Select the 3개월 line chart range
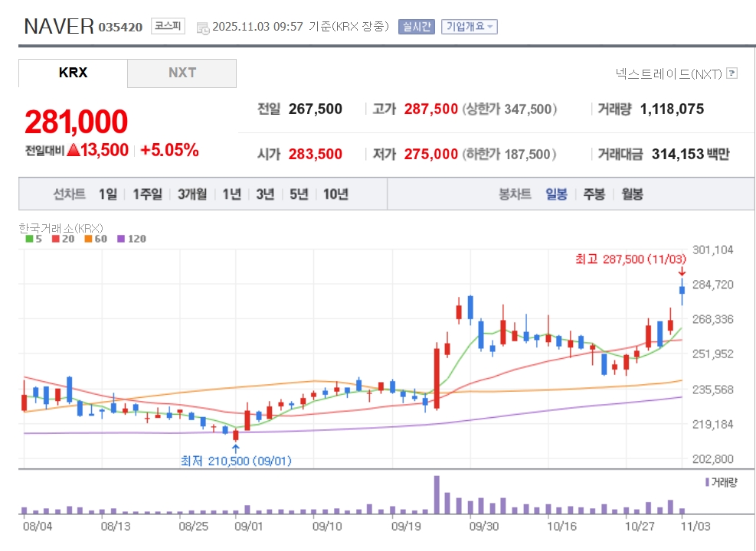 click(191, 194)
